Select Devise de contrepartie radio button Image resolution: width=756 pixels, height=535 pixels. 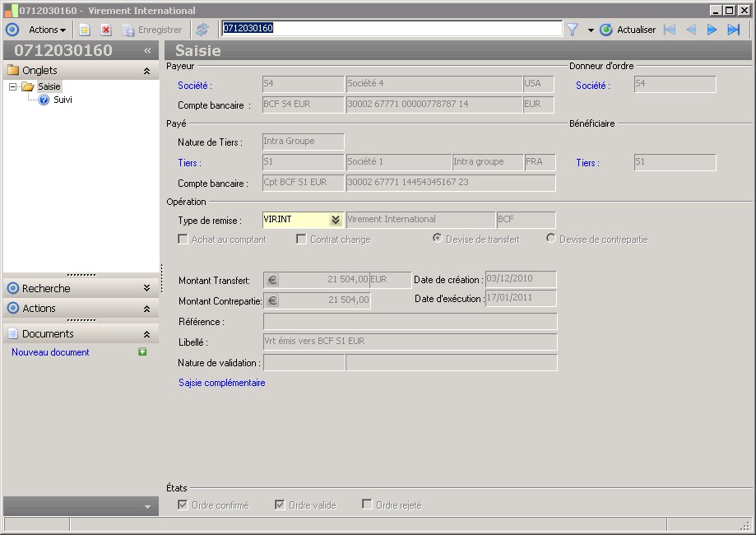point(550,238)
